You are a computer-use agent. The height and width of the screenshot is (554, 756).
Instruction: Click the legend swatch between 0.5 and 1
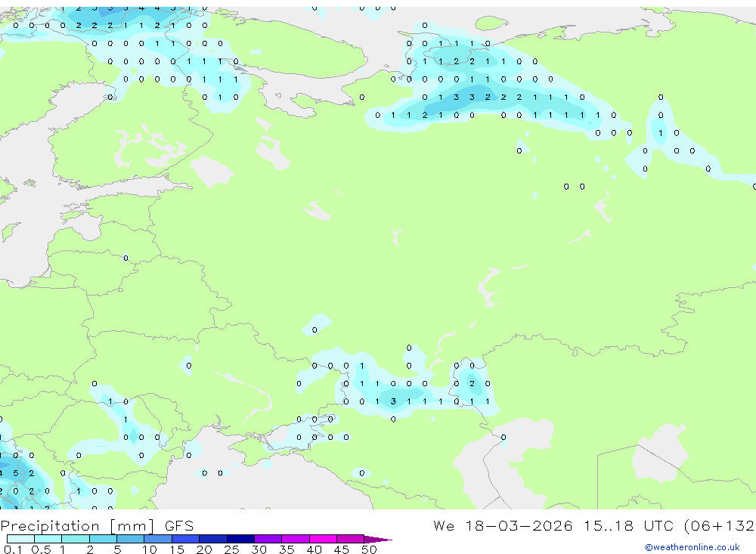(48, 539)
